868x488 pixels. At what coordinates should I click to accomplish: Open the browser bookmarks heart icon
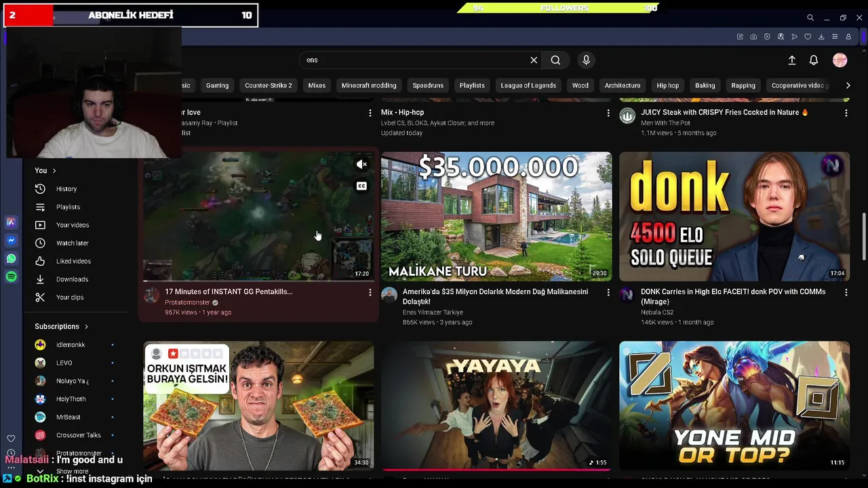pos(808,37)
